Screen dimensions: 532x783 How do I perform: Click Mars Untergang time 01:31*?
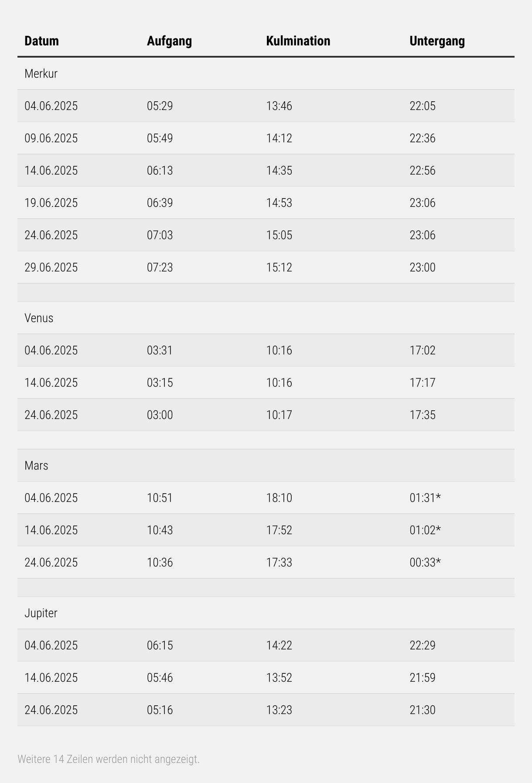click(x=425, y=498)
